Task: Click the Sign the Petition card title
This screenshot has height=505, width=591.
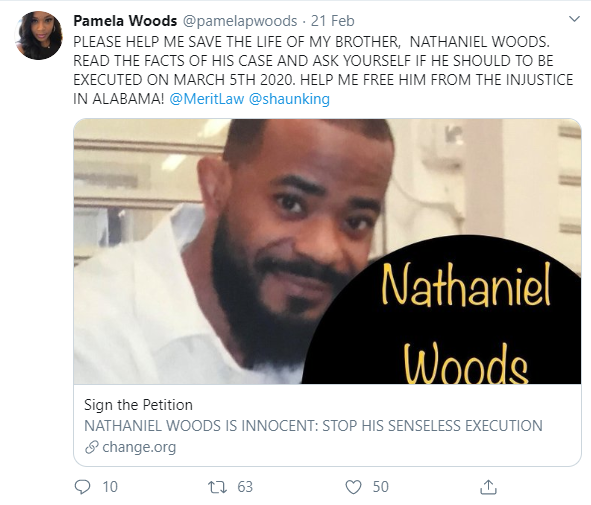Action: (x=138, y=405)
